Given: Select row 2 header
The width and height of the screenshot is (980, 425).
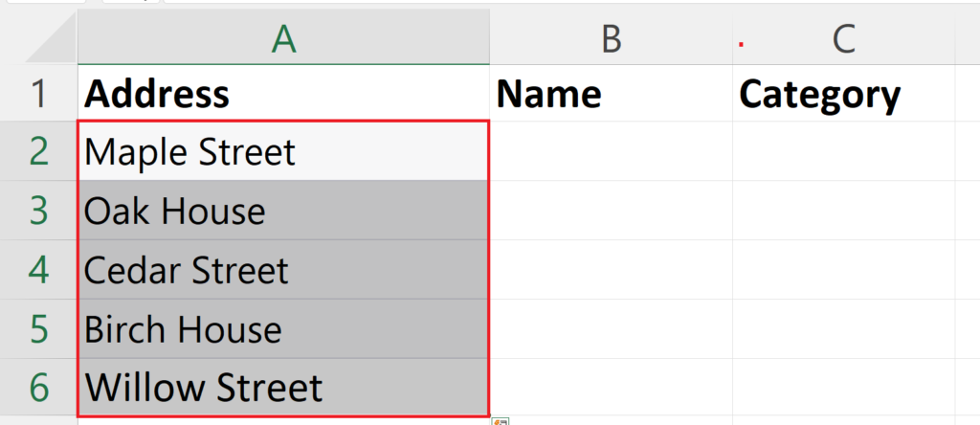Looking at the screenshot, I should click(x=38, y=151).
